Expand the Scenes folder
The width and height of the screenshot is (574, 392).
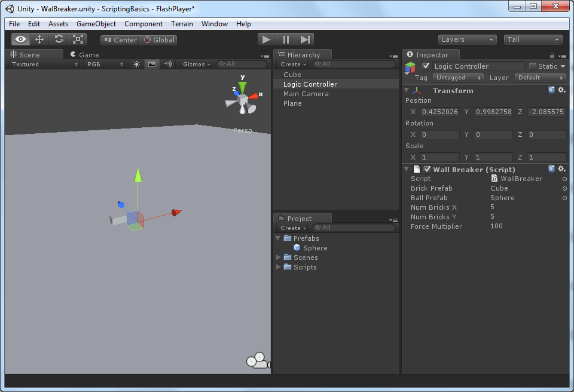[x=278, y=258]
